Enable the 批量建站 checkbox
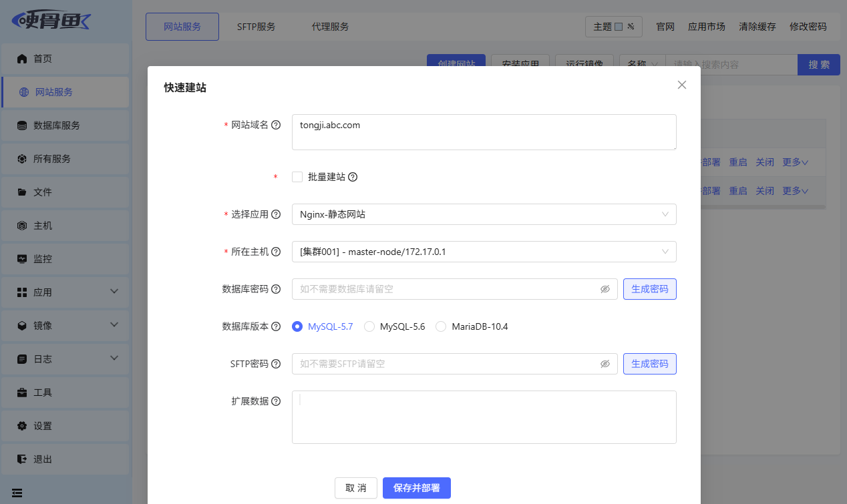 click(x=297, y=177)
